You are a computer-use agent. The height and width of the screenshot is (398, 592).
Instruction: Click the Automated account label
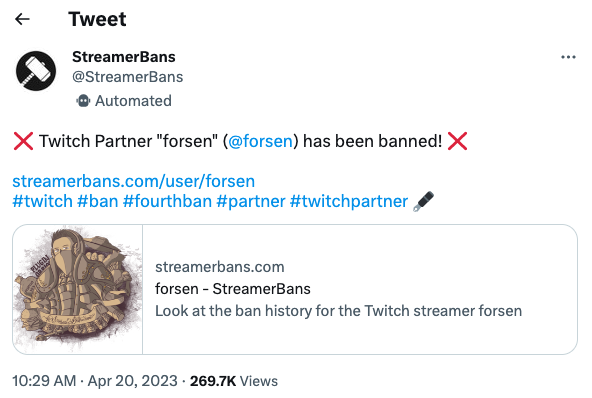point(133,101)
